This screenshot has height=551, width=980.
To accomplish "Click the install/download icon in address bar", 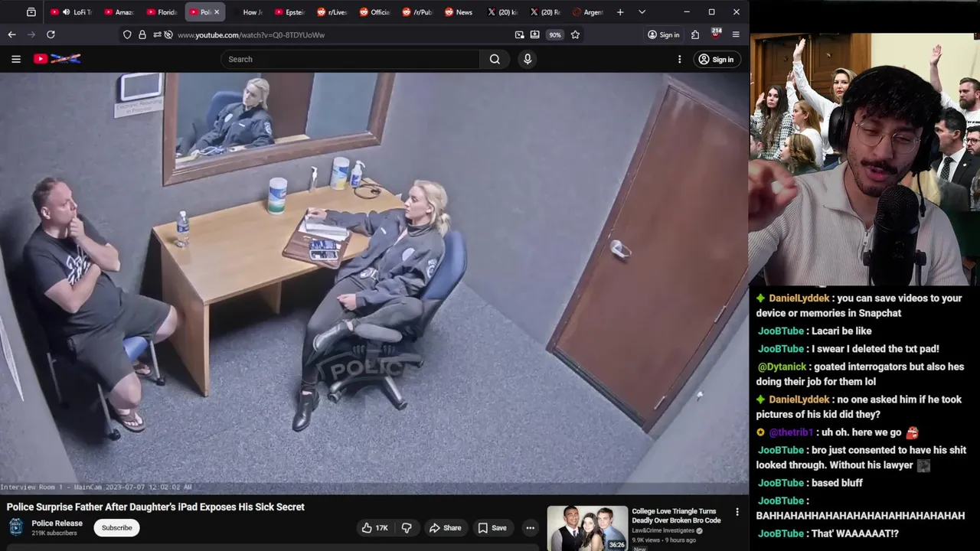I will pyautogui.click(x=534, y=34).
